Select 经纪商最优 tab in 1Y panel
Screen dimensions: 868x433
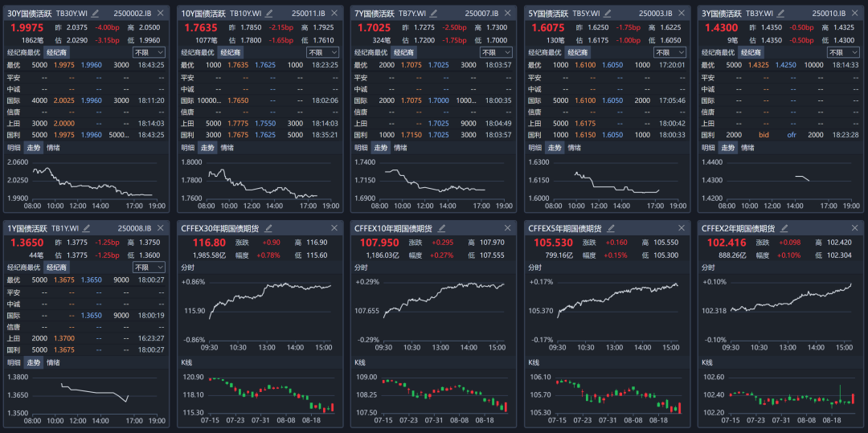click(x=24, y=268)
